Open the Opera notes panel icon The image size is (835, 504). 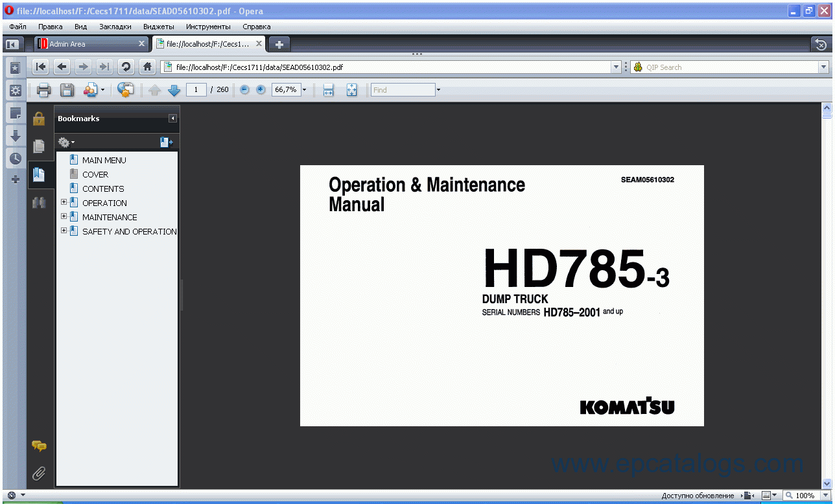(15, 113)
